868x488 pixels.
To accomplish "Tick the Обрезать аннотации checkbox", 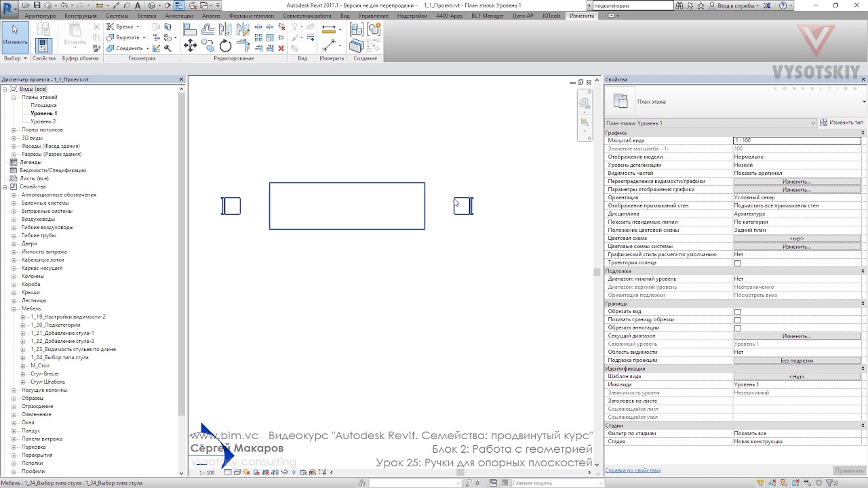I will [x=737, y=328].
